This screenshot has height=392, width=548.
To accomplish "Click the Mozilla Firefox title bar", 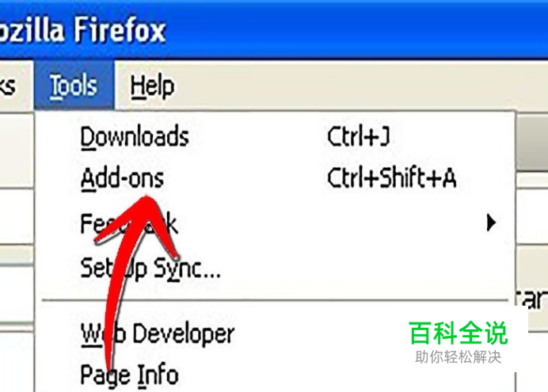I will (x=274, y=29).
